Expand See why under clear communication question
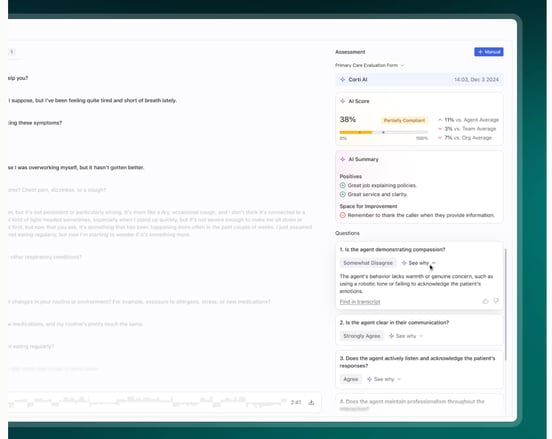This screenshot has height=439, width=552. click(x=406, y=336)
